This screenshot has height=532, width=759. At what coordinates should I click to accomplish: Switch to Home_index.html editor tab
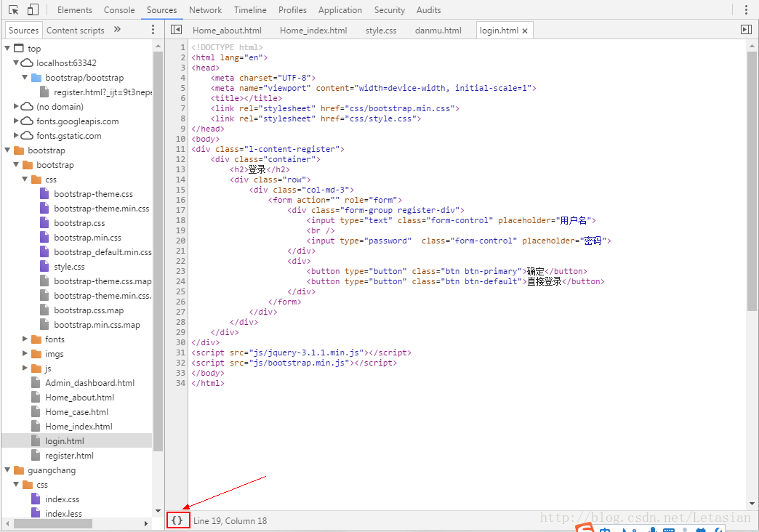pos(313,30)
